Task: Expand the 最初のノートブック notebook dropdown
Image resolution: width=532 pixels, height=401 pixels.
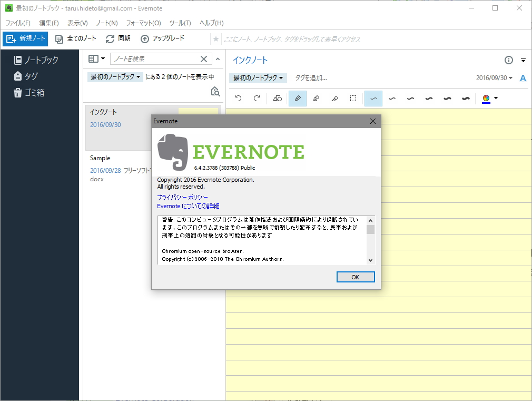Action: click(x=258, y=77)
